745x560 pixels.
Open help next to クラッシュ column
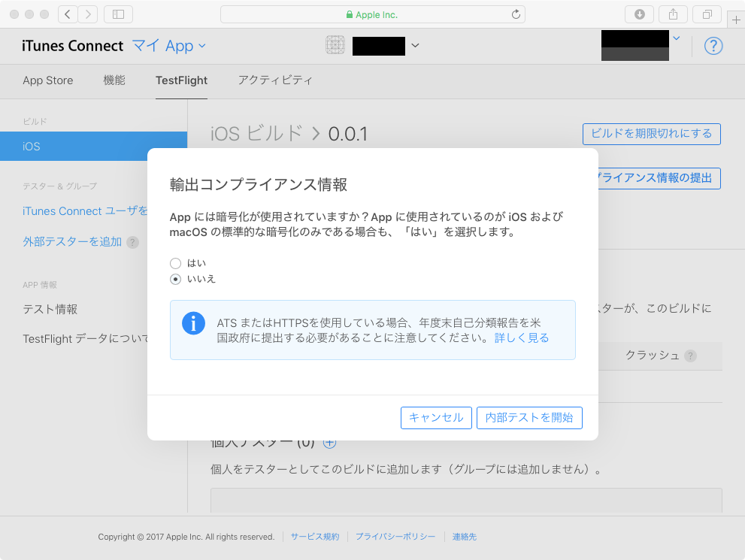[x=690, y=356]
